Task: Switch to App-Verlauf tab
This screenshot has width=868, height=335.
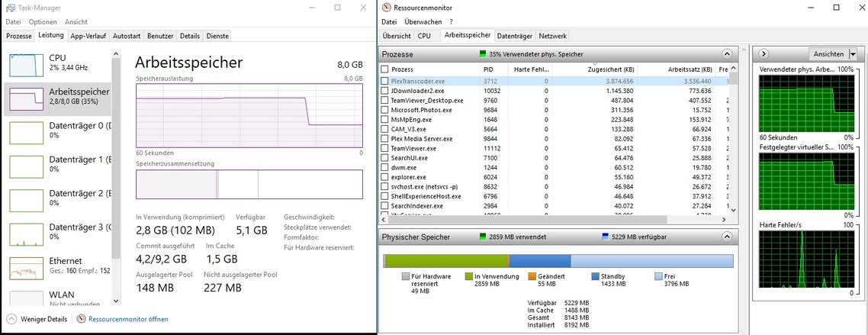Action: coord(88,36)
